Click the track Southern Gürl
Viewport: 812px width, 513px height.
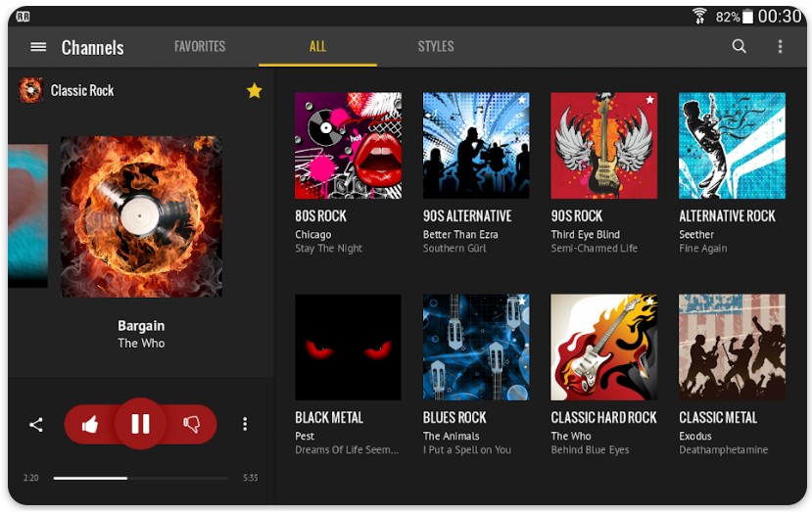click(x=454, y=249)
